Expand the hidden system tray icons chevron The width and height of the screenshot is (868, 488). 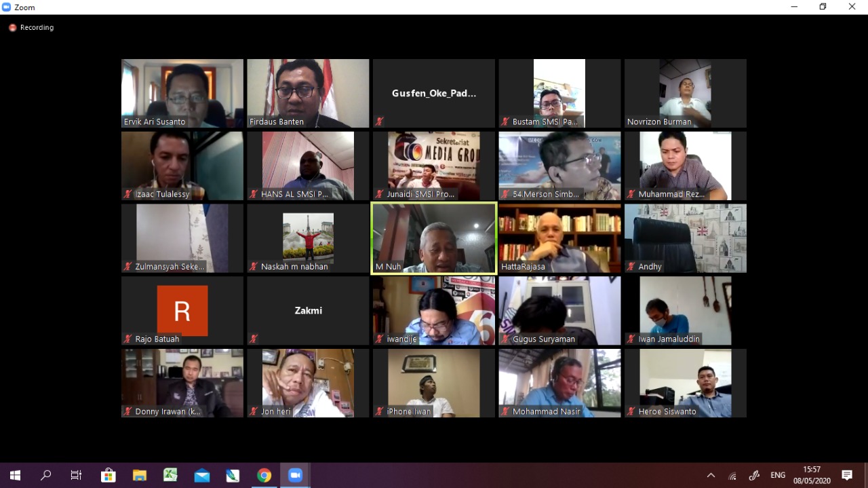pos(711,475)
